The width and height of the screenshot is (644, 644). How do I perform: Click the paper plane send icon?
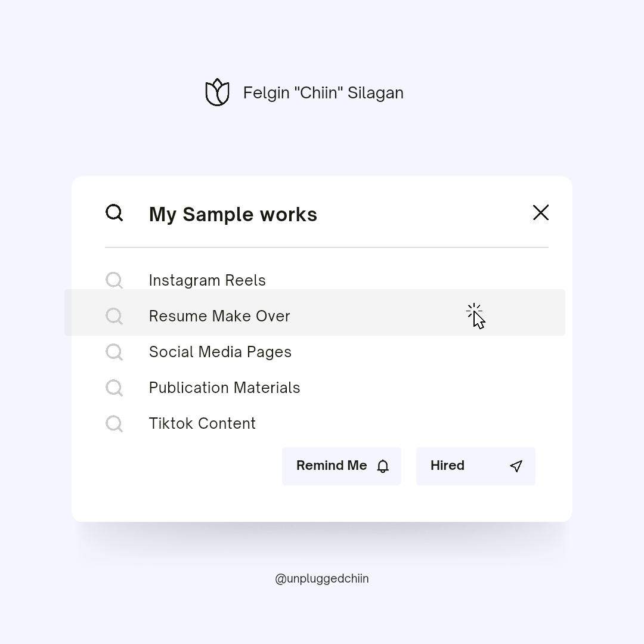click(x=516, y=466)
